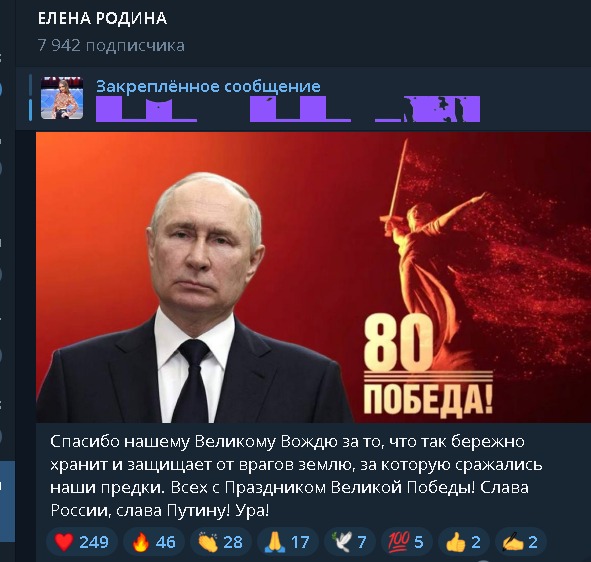Open the Закреплённое сообщение pinned message
The height and width of the screenshot is (562, 591).
point(208,86)
